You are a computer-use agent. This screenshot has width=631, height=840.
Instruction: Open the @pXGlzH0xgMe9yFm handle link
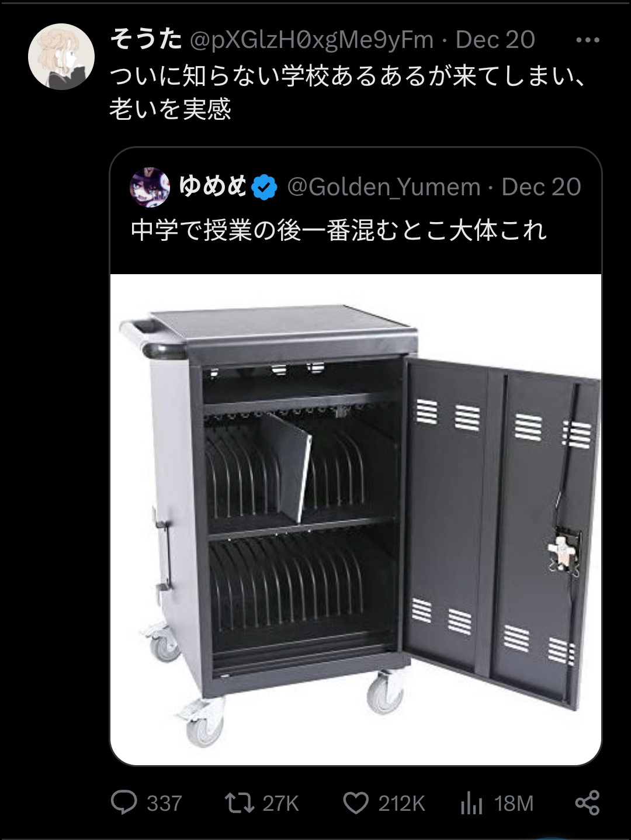(311, 40)
